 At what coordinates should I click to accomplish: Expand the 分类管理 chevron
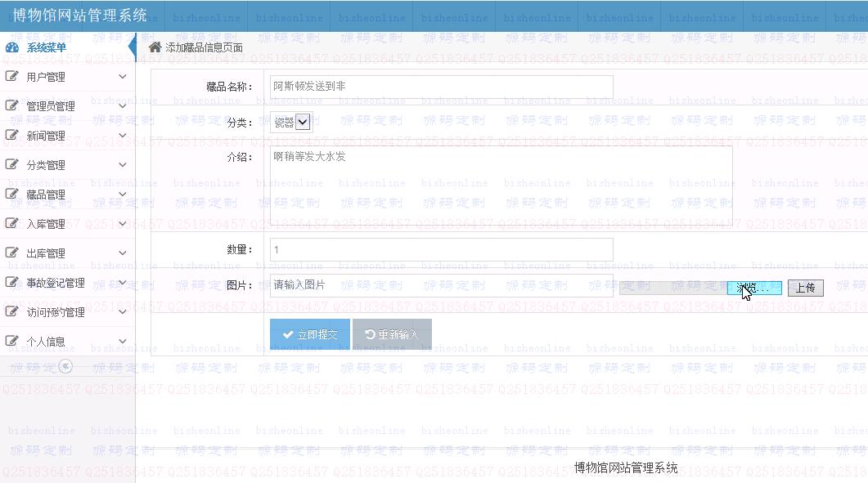(123, 164)
